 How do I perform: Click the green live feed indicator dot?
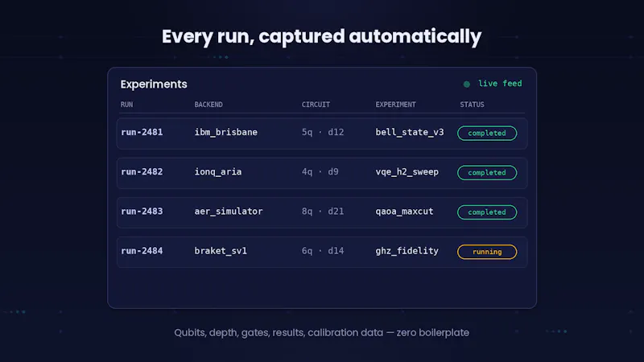467,84
